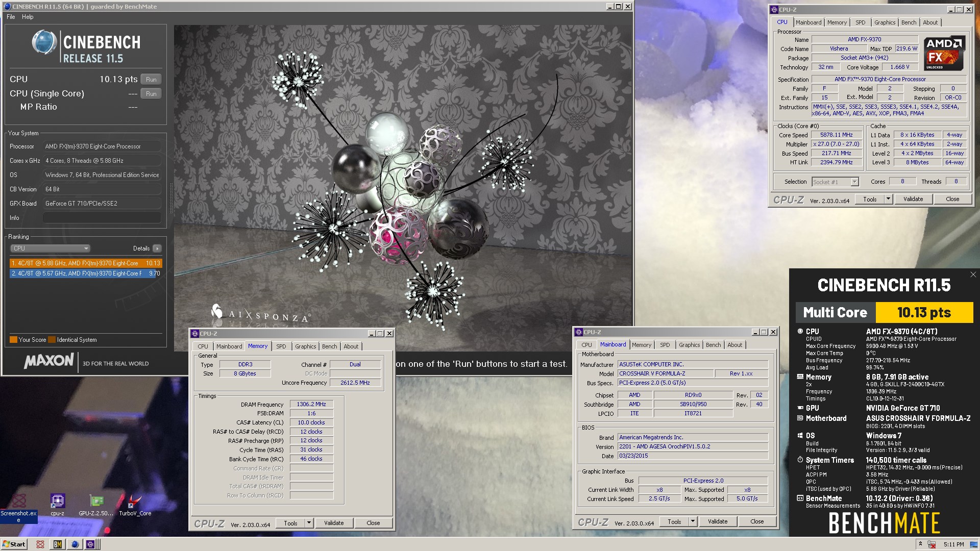Click the title bar icon of CPU-Z Mainboard window
The height and width of the screenshot is (551, 980).
tap(578, 332)
